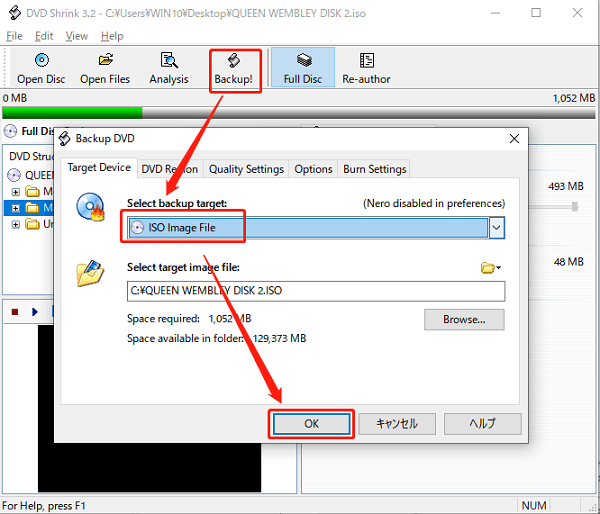Run the Analysis tool
Viewport: 600px width, 514px height.
(168, 68)
